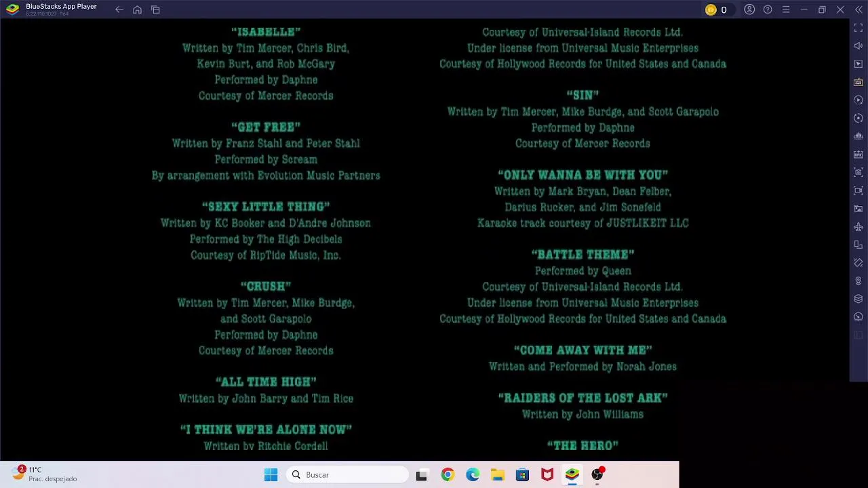Click "ONLY WANNA BE WITH YOU" title

pos(583,176)
